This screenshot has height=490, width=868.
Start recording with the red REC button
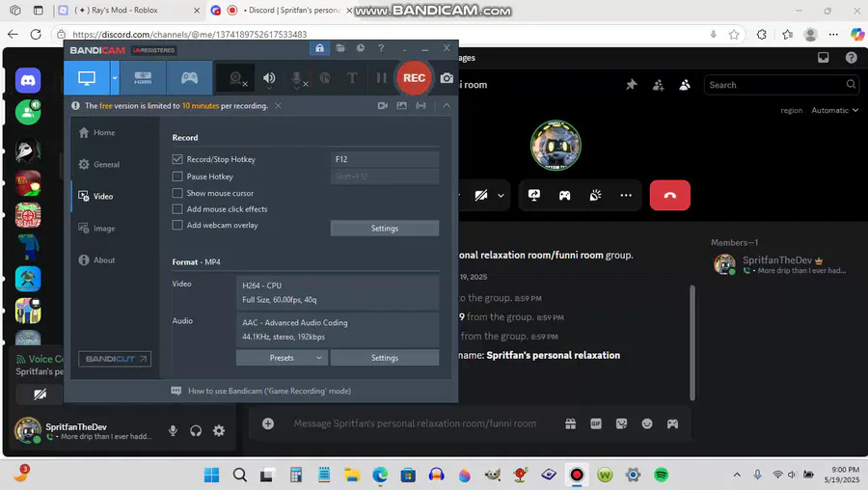[414, 78]
